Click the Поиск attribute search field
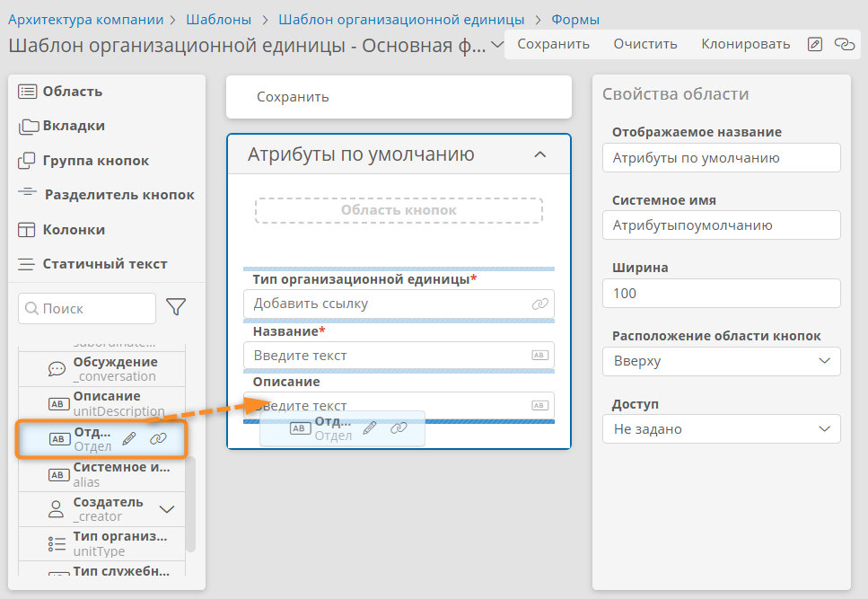Viewport: 868px width, 599px height. pos(87,308)
